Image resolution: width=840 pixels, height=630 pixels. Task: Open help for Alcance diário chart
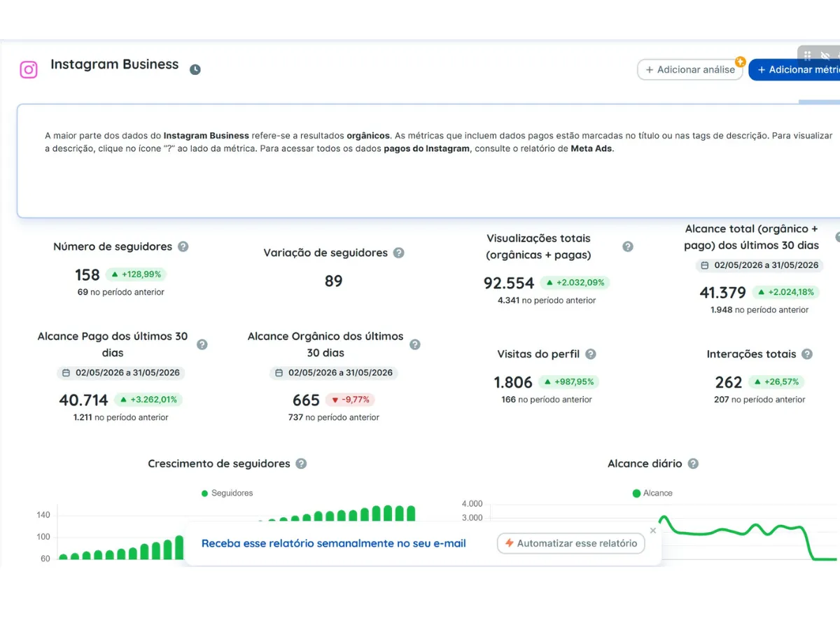pyautogui.click(x=693, y=463)
